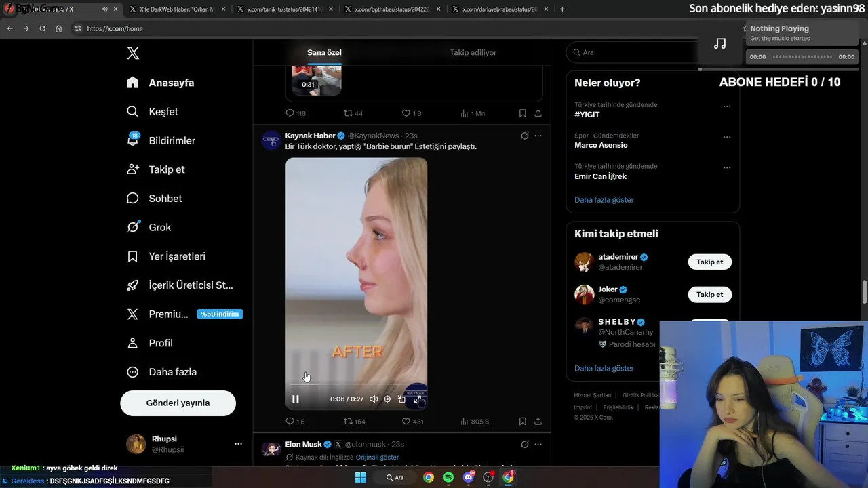Like the Kaynak Haber post showing 431
The image size is (868, 488).
pyautogui.click(x=413, y=422)
